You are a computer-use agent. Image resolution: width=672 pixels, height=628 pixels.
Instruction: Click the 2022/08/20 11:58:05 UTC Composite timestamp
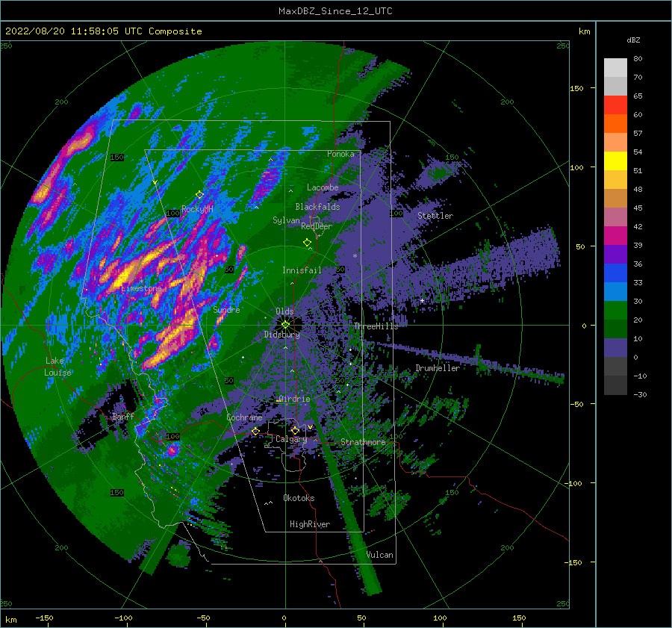103,31
